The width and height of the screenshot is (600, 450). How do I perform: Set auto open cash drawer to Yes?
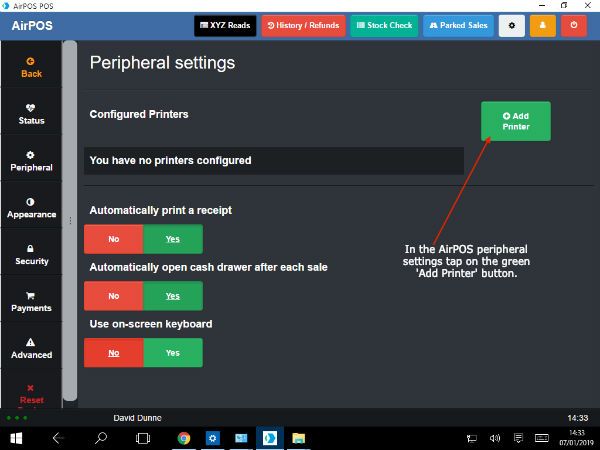(x=173, y=296)
